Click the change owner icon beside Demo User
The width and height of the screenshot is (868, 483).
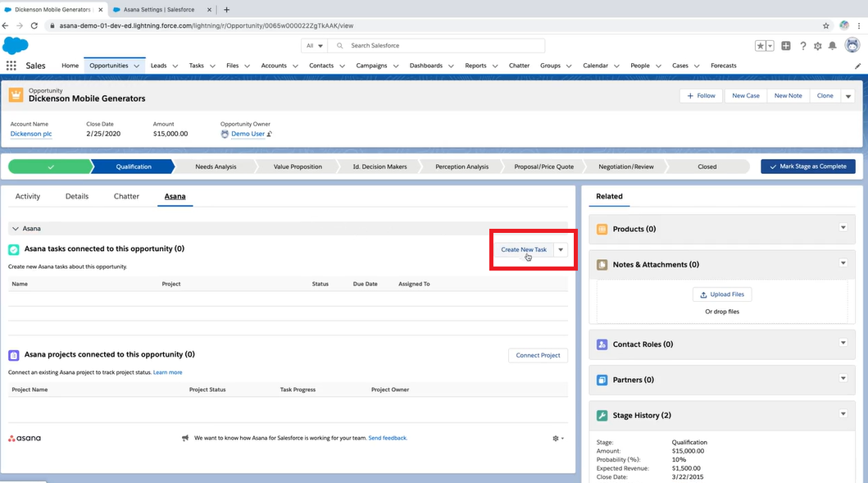click(270, 134)
